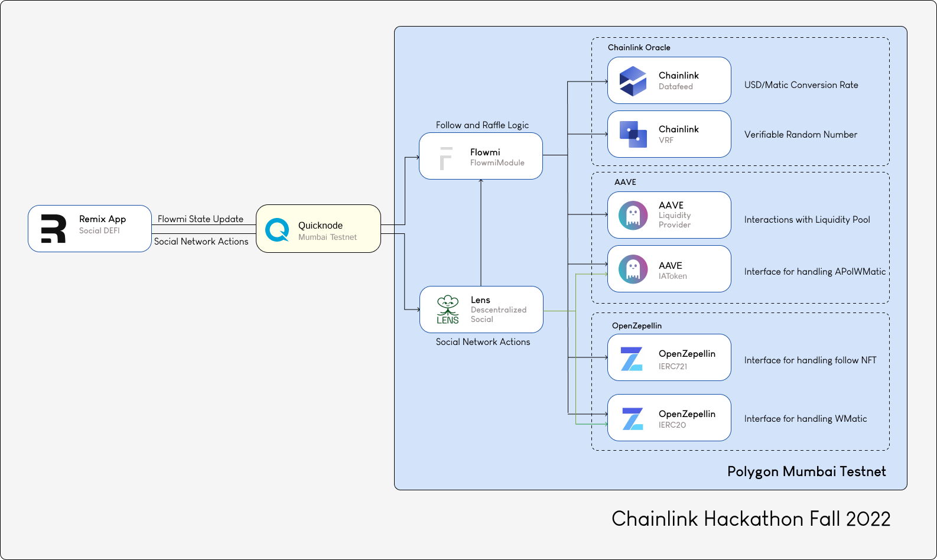Click the 'IERC721' subtitle

point(673,367)
